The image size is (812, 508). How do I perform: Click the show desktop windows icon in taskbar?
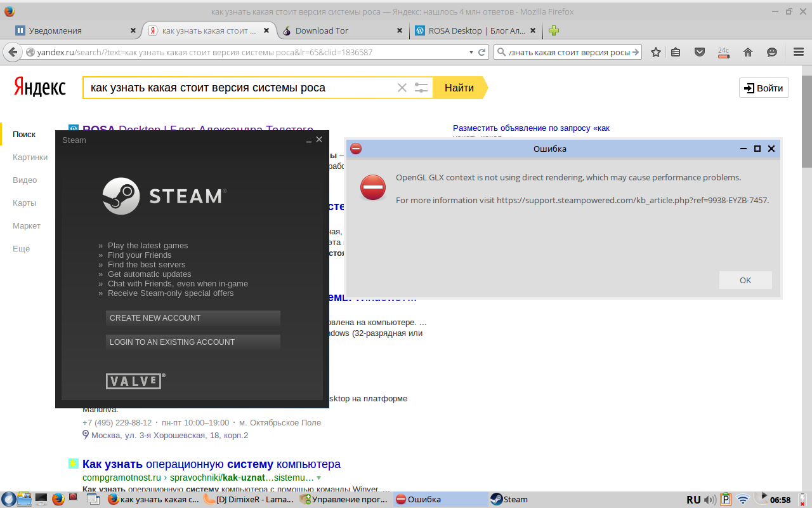coord(93,499)
